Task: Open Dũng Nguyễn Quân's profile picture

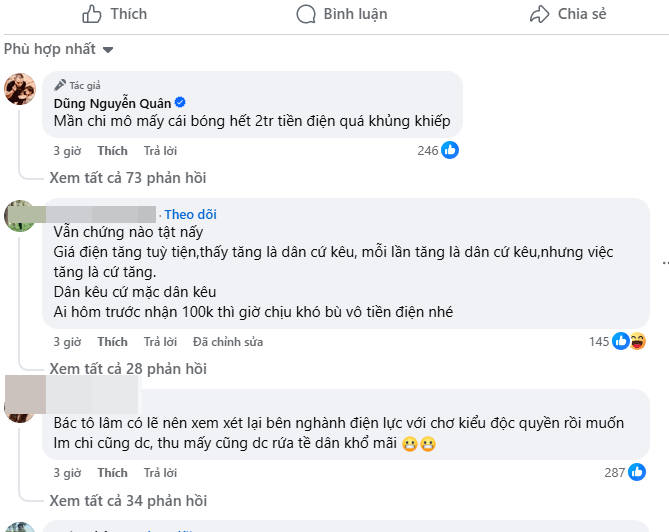Action: tap(21, 89)
